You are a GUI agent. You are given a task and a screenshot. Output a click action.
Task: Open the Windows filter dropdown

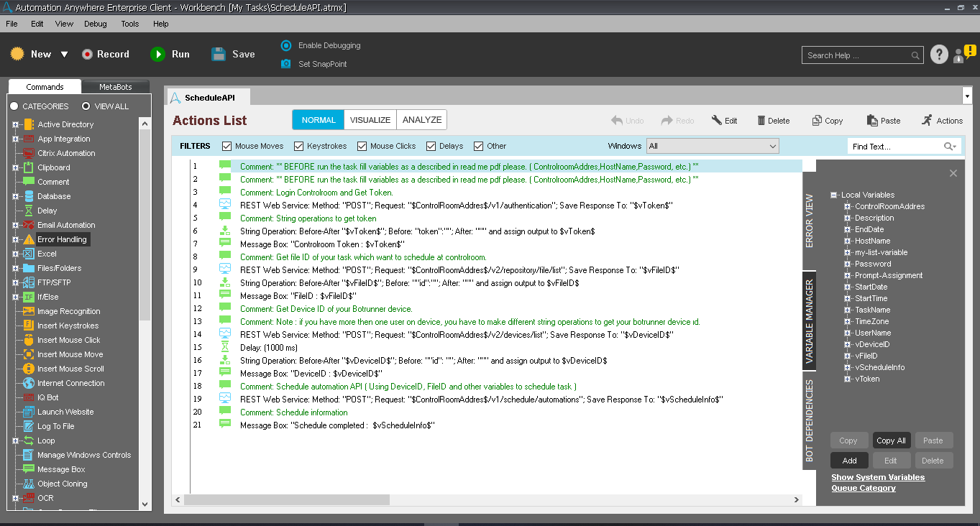[713, 146]
